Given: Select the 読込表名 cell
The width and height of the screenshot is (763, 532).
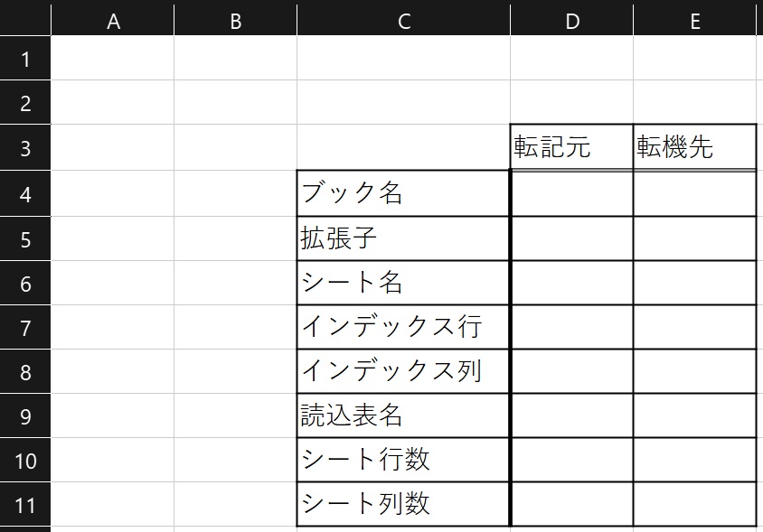Looking at the screenshot, I should click(x=403, y=415).
